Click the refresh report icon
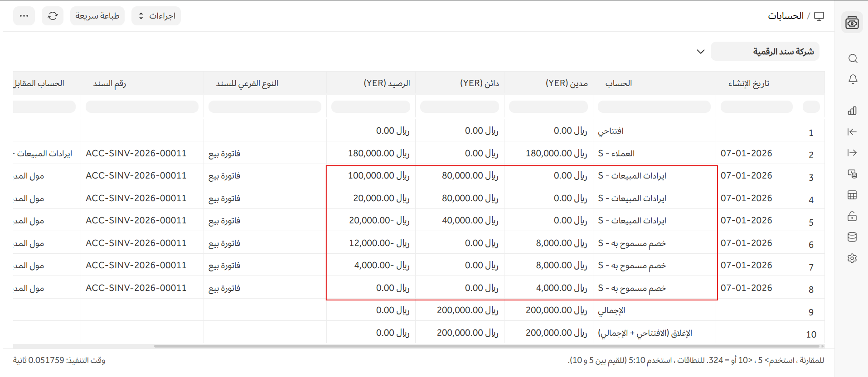868x377 pixels. coord(53,16)
